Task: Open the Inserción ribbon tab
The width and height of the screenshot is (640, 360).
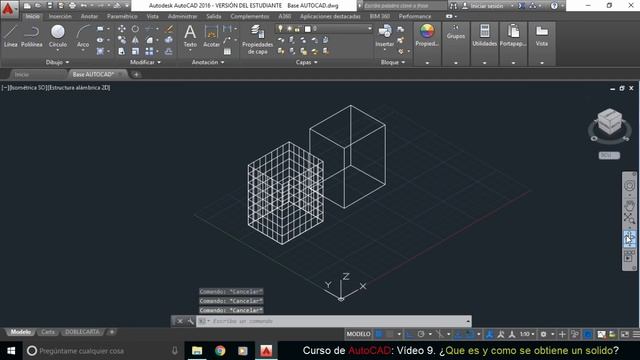Action: point(60,16)
